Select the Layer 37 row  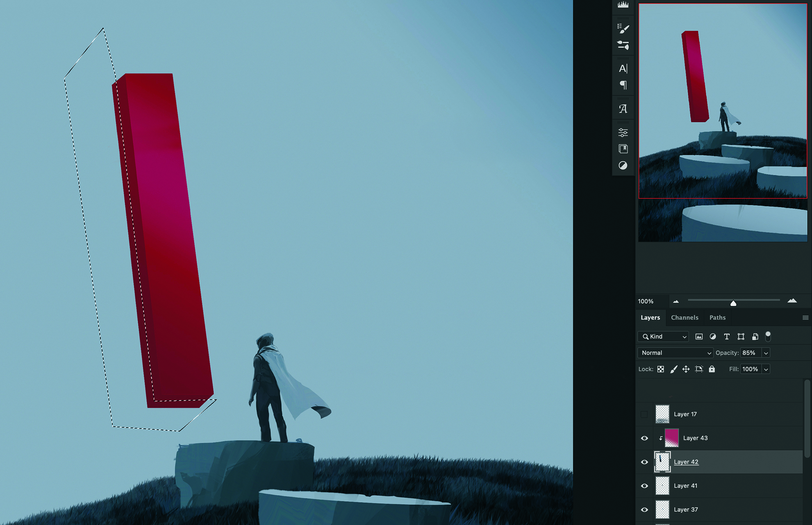click(x=719, y=510)
